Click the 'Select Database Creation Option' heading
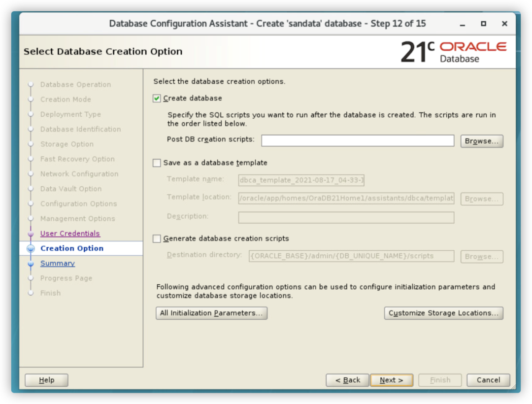 point(103,52)
